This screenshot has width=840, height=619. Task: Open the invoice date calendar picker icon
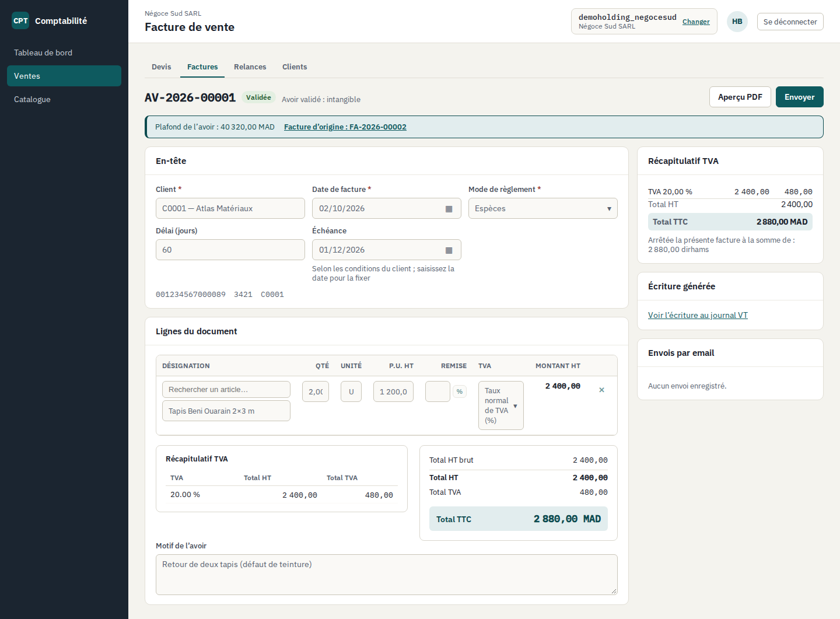pos(449,209)
